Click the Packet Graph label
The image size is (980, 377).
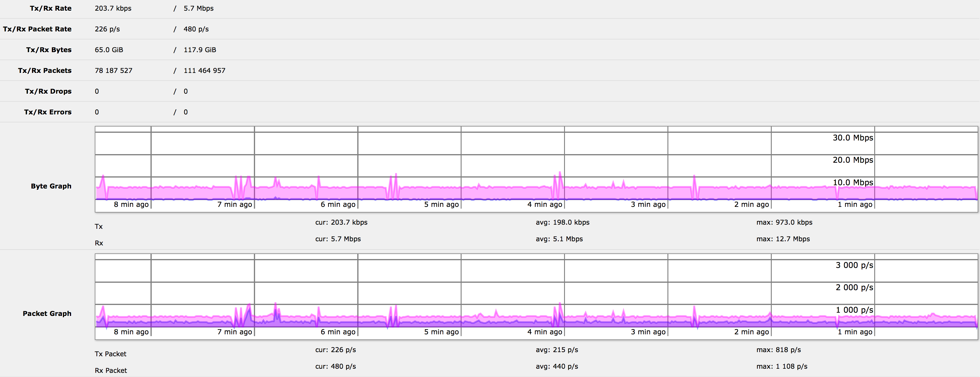point(47,313)
